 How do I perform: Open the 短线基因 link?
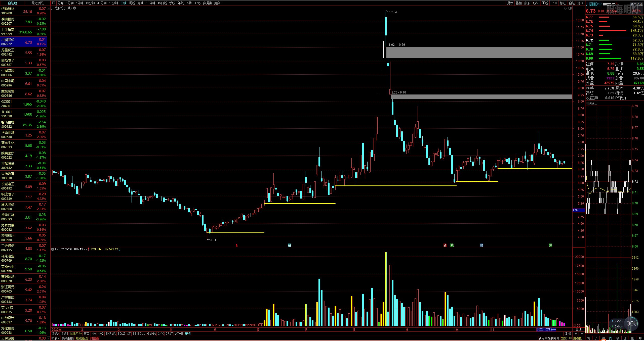tap(82, 338)
